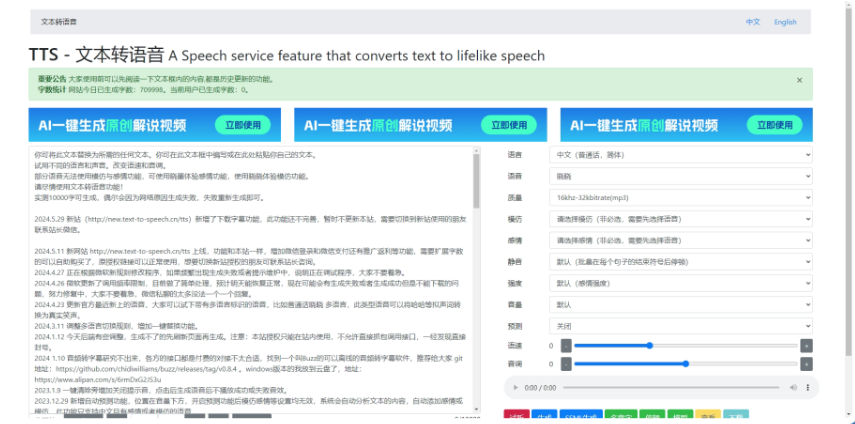Expand the 静音 pause setting dropdown
Image resolution: width=855 pixels, height=424 pixels.
(680, 261)
